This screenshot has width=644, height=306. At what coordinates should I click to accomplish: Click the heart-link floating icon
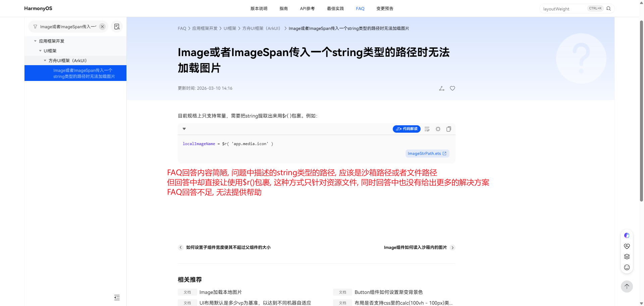click(627, 246)
